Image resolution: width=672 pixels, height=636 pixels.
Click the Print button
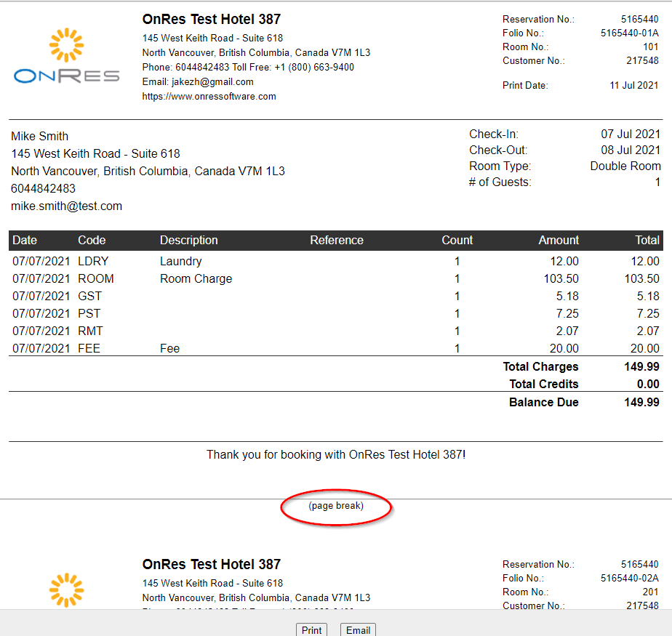pos(311,630)
